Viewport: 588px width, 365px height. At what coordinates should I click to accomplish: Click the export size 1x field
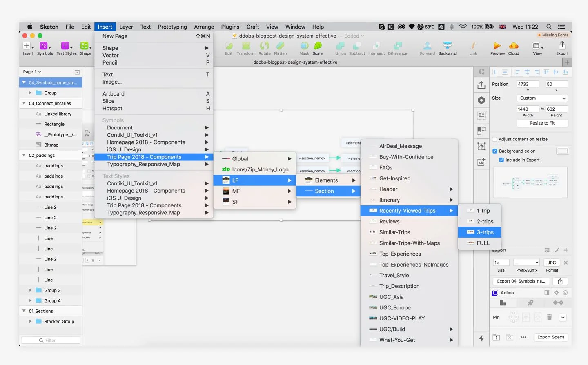501,263
